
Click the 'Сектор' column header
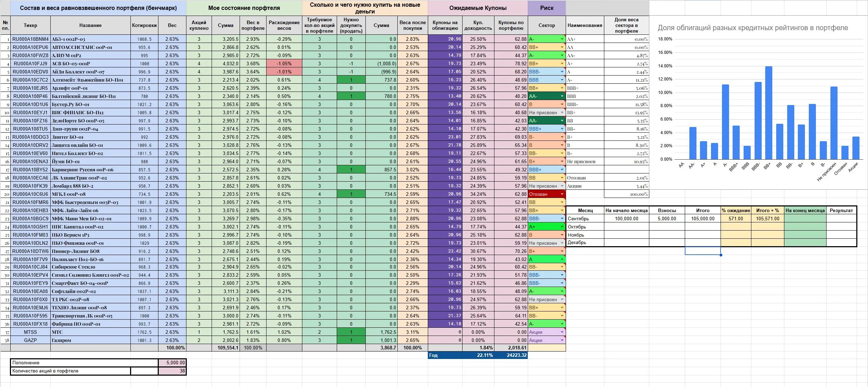point(547,25)
